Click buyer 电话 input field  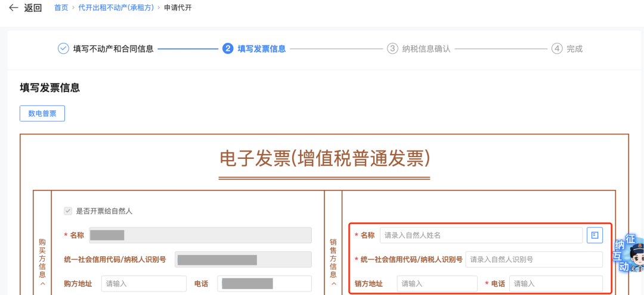point(265,284)
